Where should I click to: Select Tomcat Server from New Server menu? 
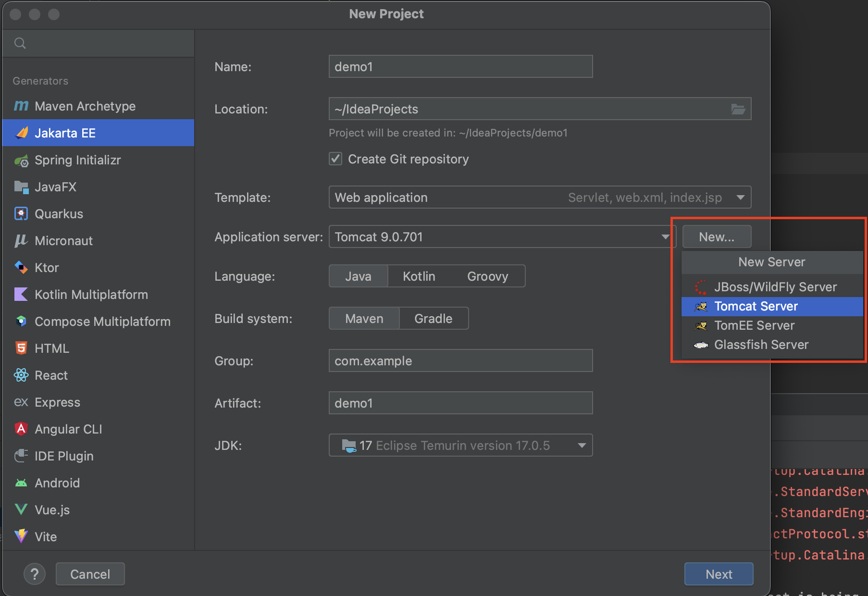click(772, 306)
